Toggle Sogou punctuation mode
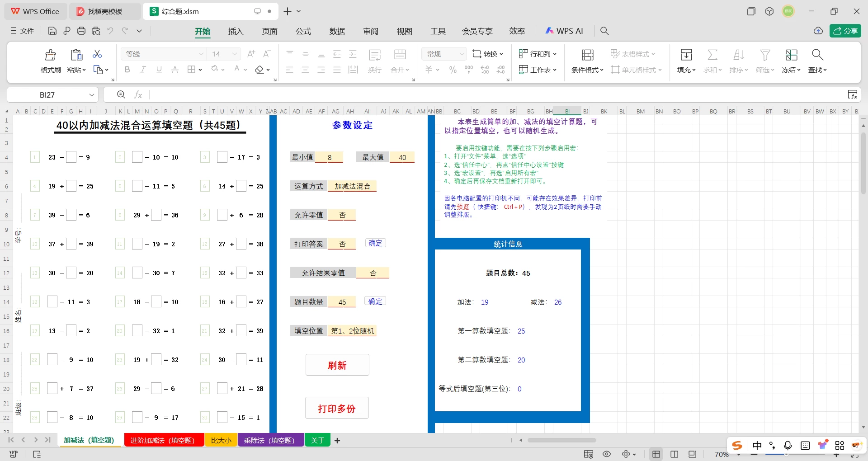868x461 pixels. pos(772,446)
